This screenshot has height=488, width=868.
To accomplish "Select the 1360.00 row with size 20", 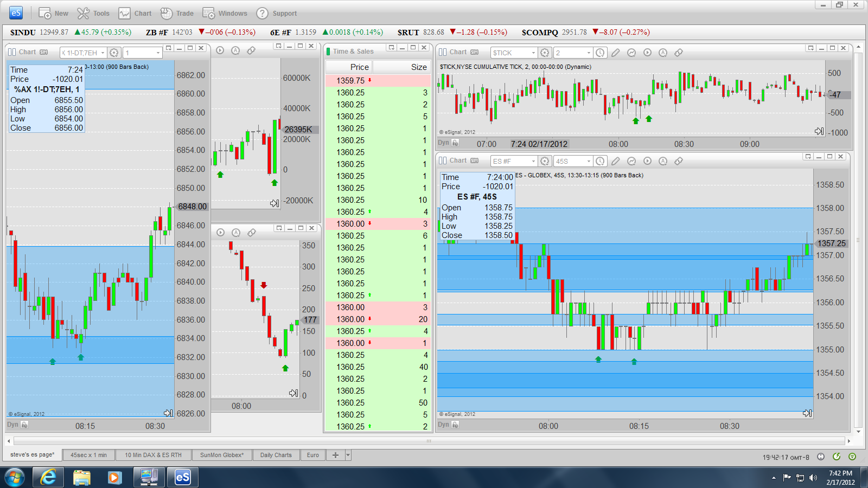I will [378, 319].
